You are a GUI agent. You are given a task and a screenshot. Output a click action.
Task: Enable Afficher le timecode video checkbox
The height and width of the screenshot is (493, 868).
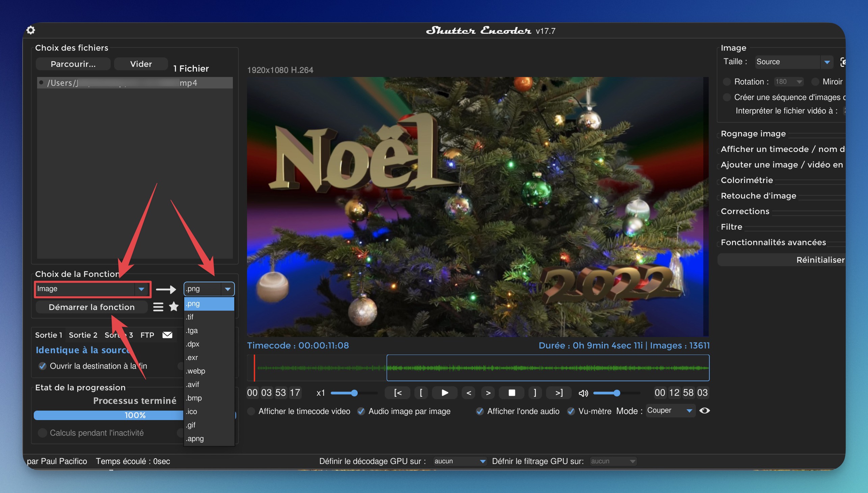coord(251,411)
